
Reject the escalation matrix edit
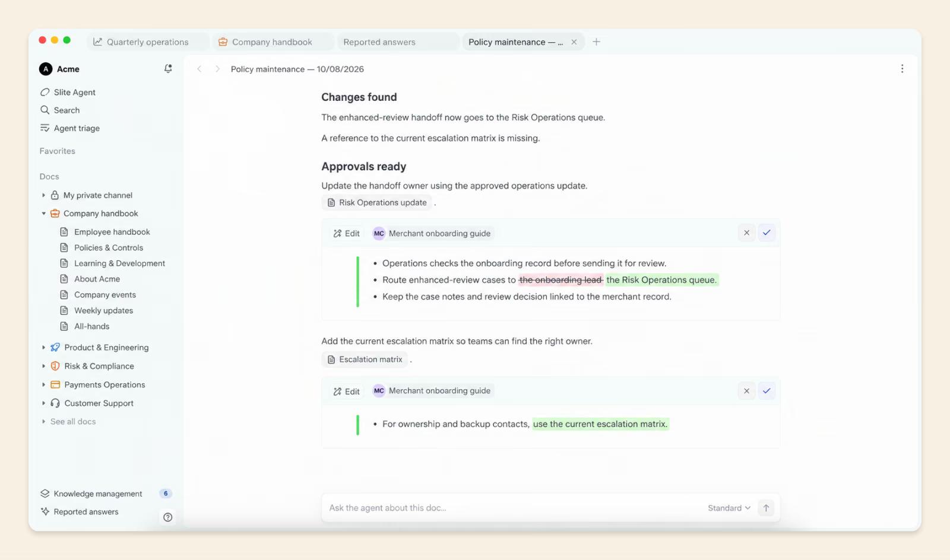[x=746, y=391]
